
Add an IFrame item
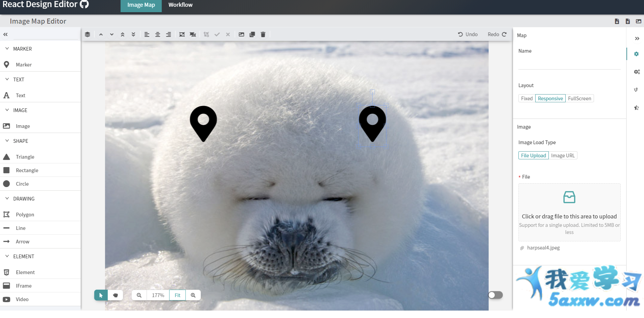tap(40, 286)
